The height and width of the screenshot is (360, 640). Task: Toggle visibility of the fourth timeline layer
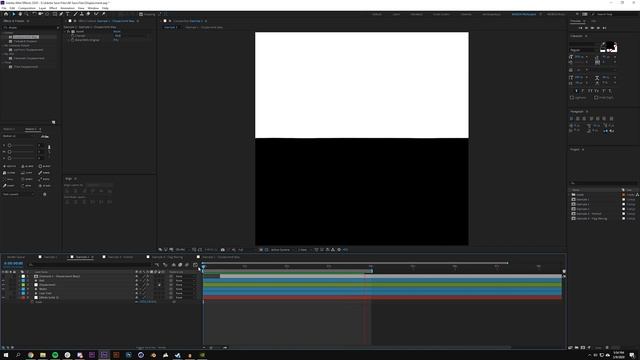[3, 289]
